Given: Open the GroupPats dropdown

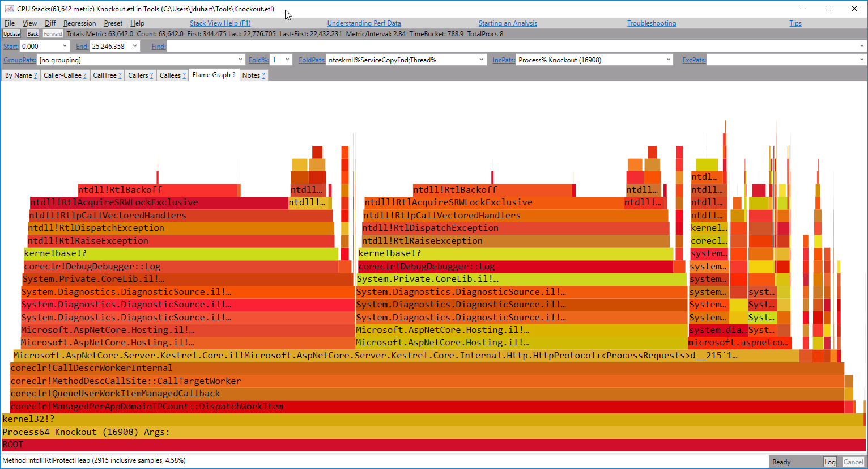Looking at the screenshot, I should pyautogui.click(x=240, y=59).
